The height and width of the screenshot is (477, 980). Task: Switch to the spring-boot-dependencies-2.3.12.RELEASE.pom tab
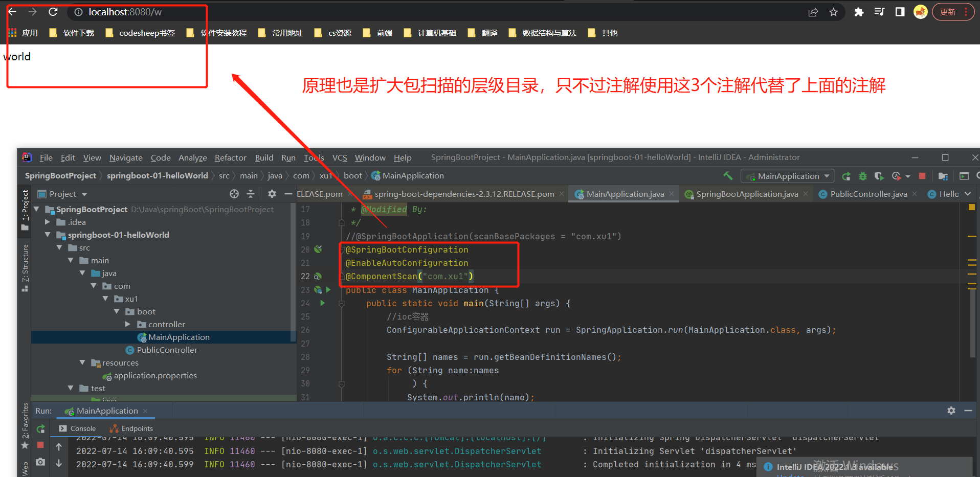[x=464, y=194]
